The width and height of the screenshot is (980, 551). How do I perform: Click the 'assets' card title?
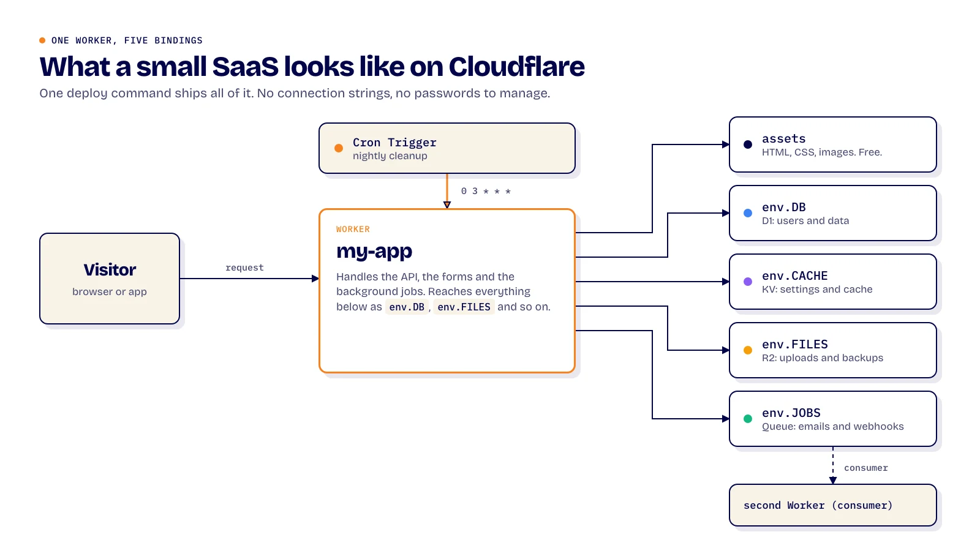pyautogui.click(x=783, y=139)
